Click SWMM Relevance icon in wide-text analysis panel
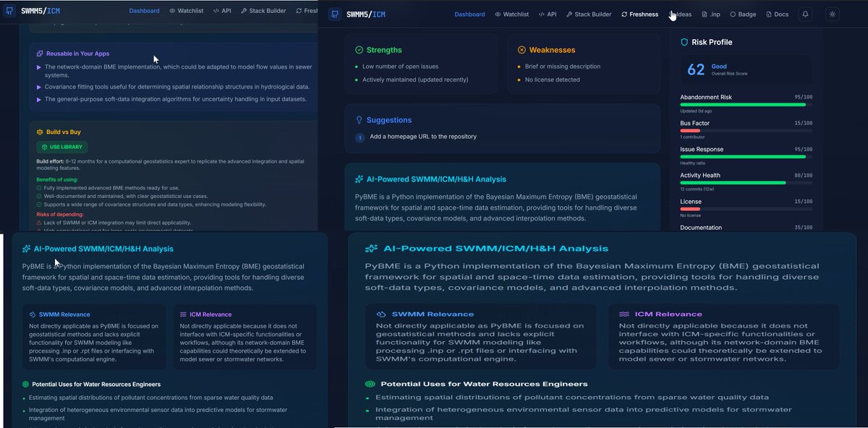This screenshot has height=428, width=868. pyautogui.click(x=381, y=314)
